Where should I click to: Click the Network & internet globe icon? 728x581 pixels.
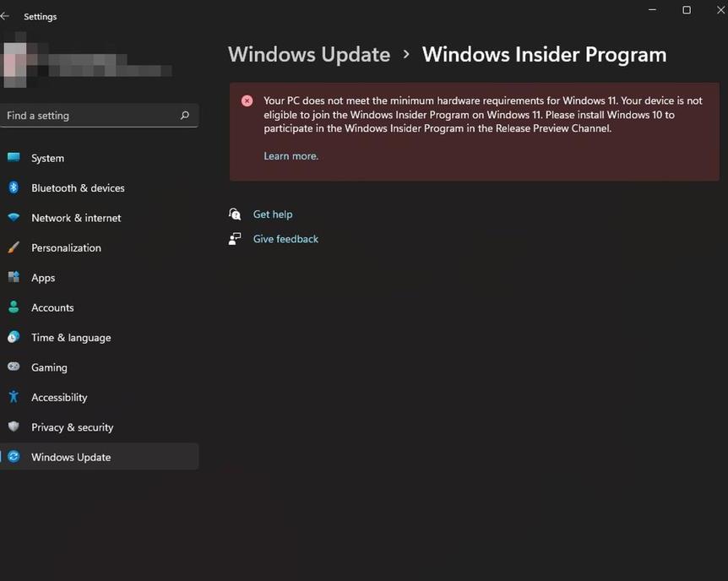click(x=14, y=218)
